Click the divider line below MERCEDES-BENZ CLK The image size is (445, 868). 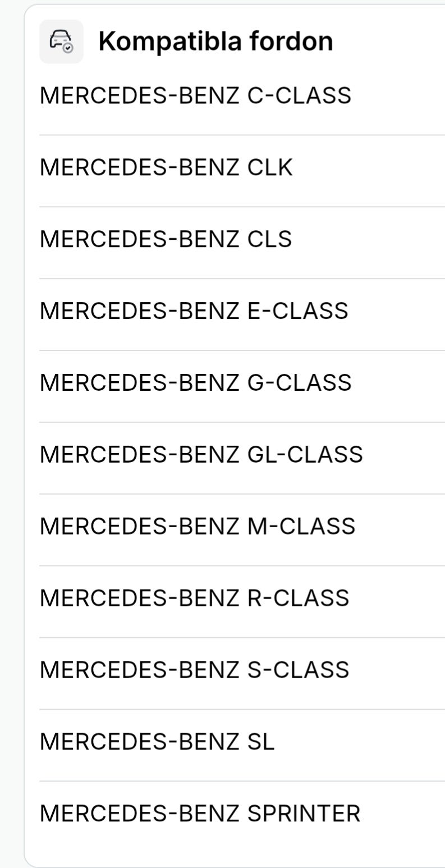[242, 207]
